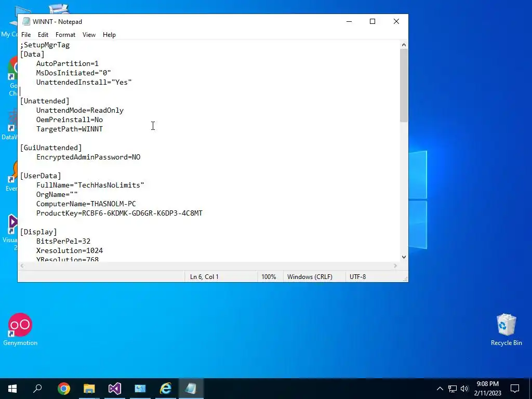The width and height of the screenshot is (532, 399).
Task: Launch Internet Explorer from taskbar
Action: click(166, 389)
